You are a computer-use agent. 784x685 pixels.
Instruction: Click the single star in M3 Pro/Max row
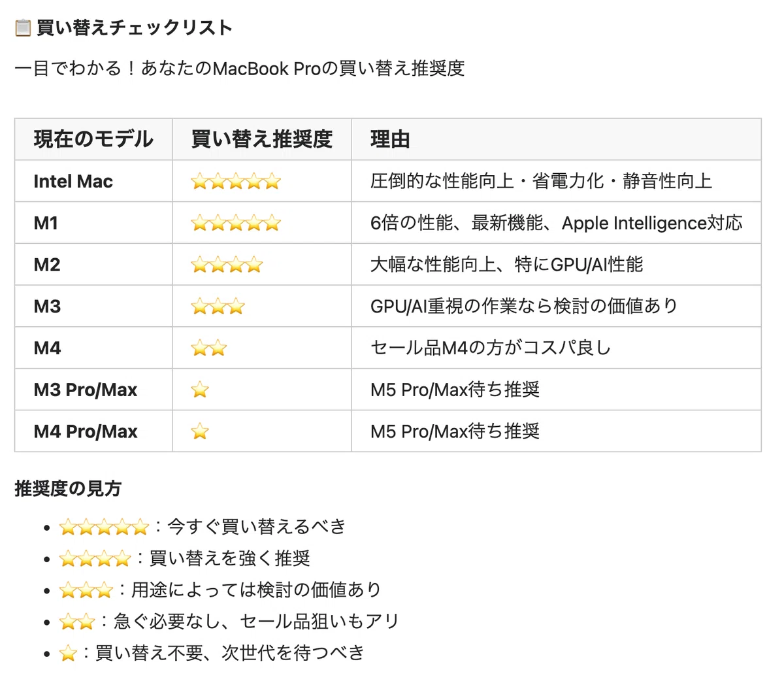pos(200,390)
